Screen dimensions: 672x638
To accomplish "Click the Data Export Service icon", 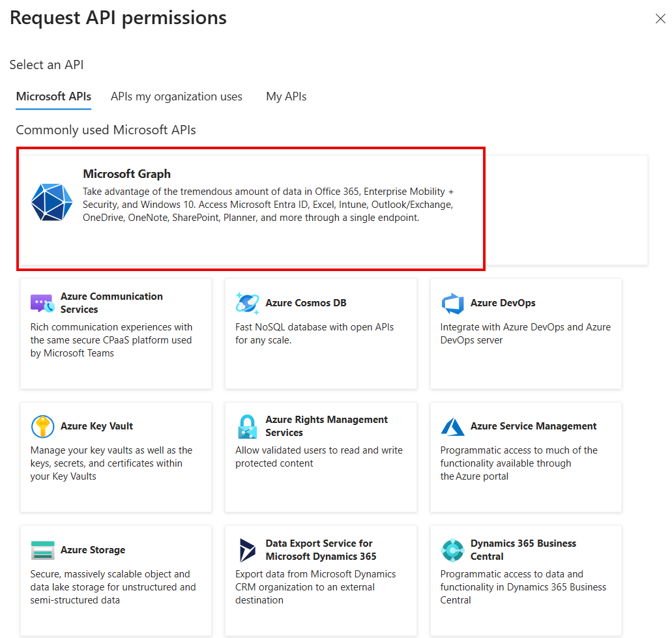I will pyautogui.click(x=248, y=550).
